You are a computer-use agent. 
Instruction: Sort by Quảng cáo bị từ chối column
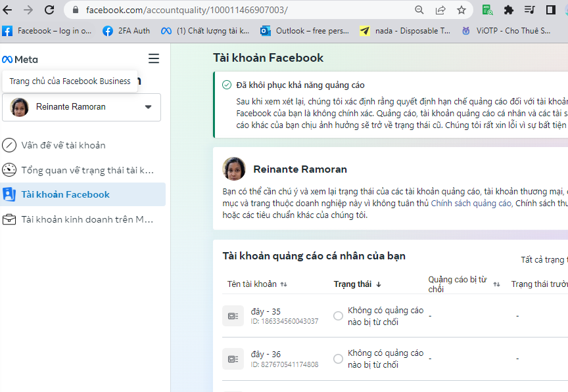point(463,284)
